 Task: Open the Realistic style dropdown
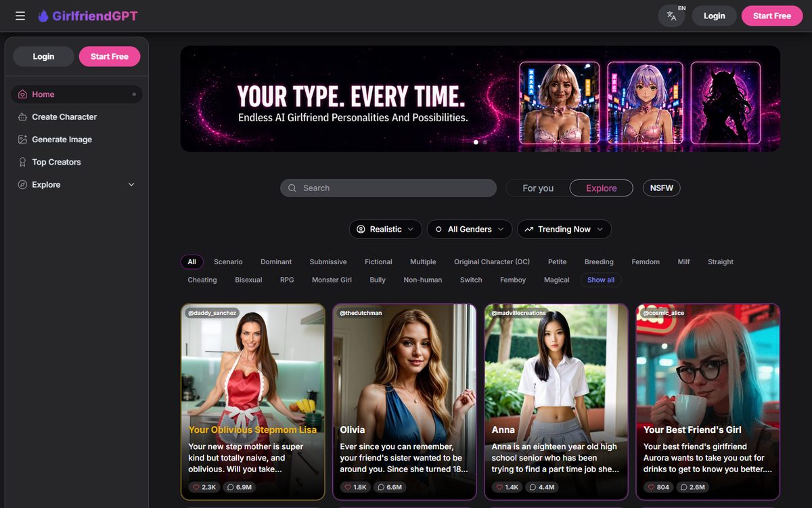pyautogui.click(x=386, y=229)
